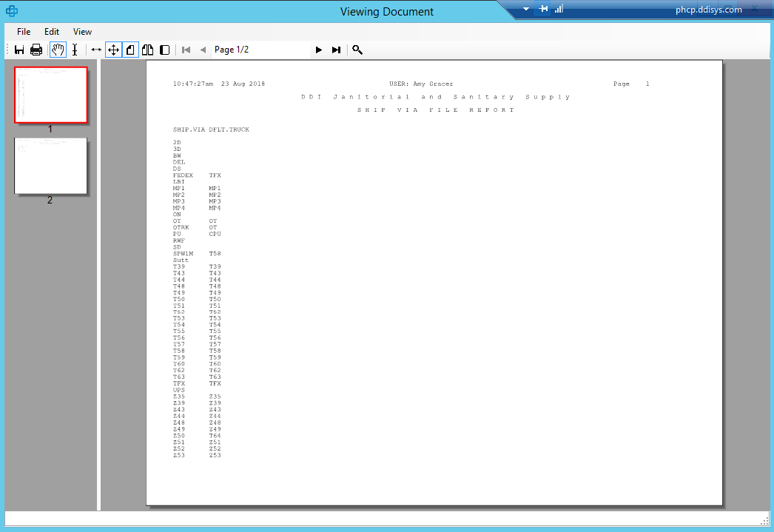Jump to the last page
The height and width of the screenshot is (532, 774).
pyautogui.click(x=337, y=50)
